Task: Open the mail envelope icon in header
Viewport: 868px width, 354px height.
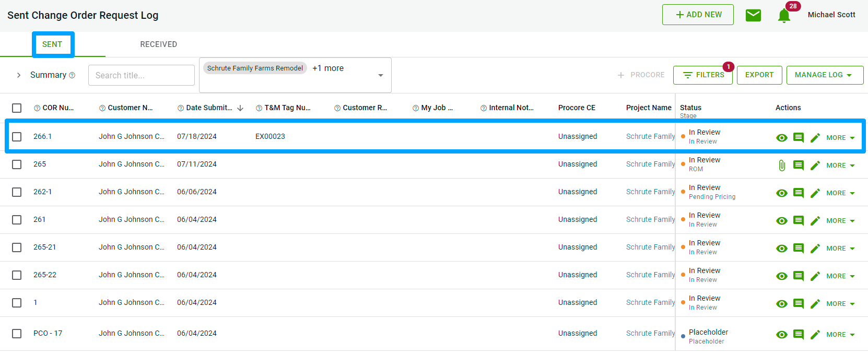Action: click(753, 15)
